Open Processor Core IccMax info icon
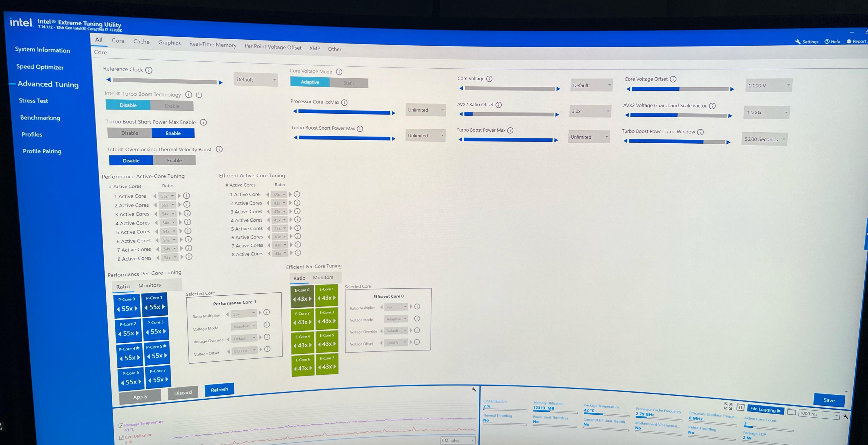The height and width of the screenshot is (445, 868). pos(344,102)
